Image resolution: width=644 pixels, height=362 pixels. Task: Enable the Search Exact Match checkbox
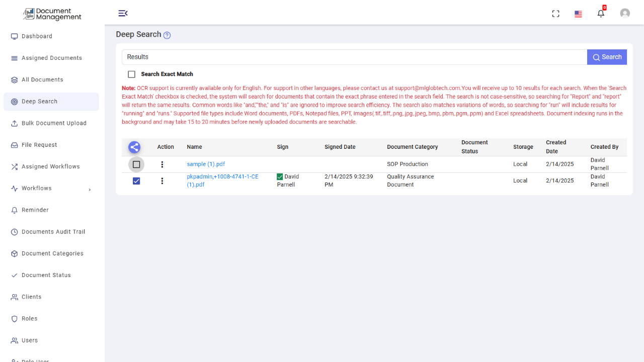131,74
